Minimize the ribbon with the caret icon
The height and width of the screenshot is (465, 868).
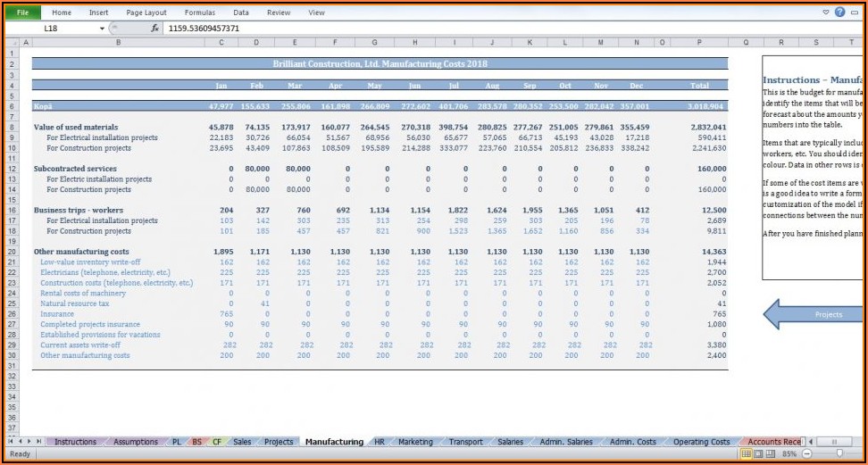[826, 12]
